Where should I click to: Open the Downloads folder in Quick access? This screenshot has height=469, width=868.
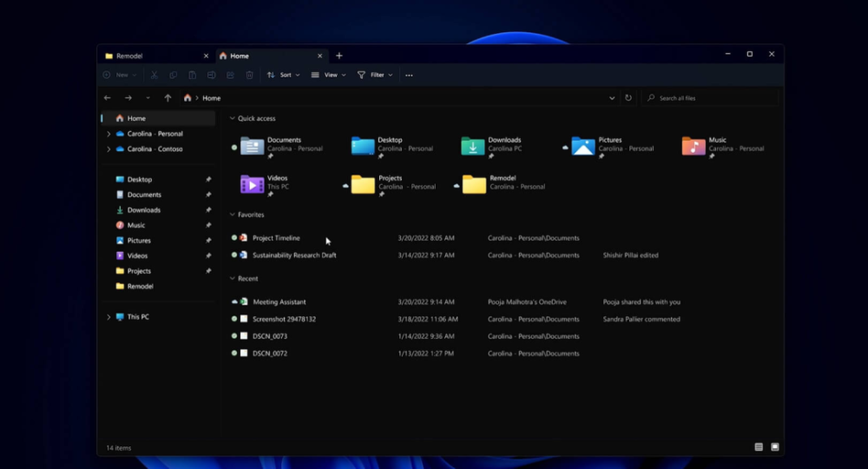point(474,146)
